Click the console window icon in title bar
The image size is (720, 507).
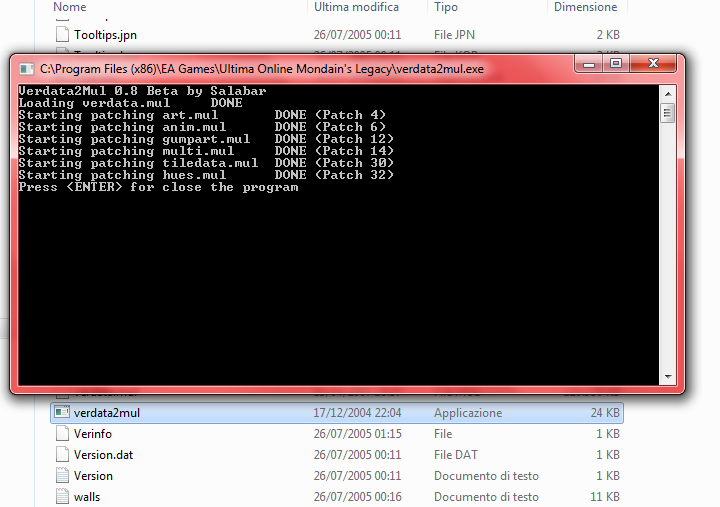click(26, 67)
